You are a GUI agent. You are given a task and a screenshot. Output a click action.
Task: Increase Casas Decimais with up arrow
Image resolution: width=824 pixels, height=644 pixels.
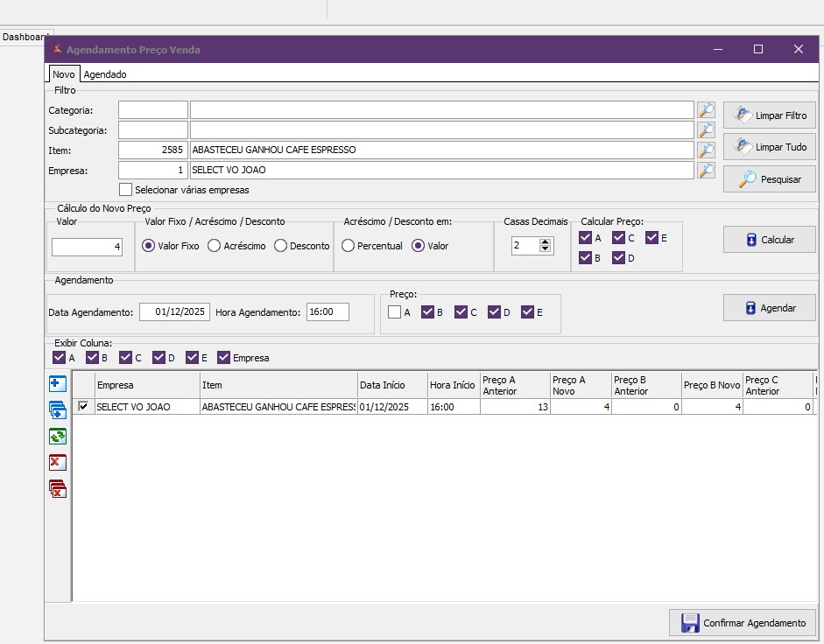pos(546,242)
